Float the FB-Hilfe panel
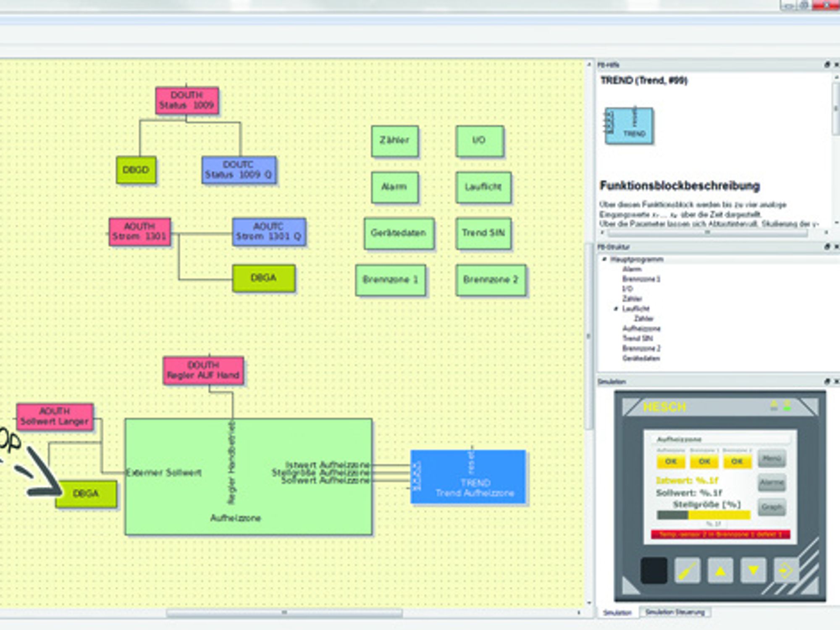This screenshot has width=840, height=630. [x=827, y=65]
